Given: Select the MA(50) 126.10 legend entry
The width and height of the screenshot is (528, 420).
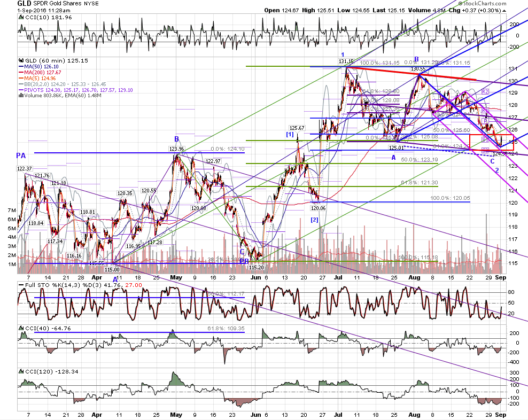Looking at the screenshot, I should click(x=41, y=67).
